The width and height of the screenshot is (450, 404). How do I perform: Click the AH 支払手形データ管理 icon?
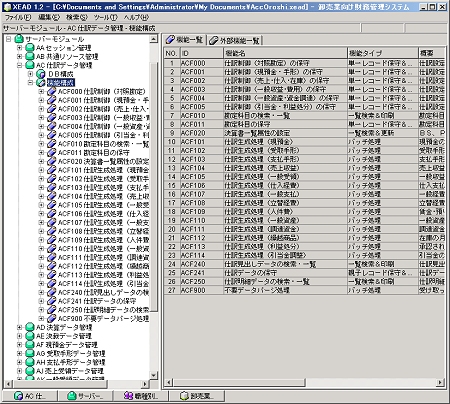point(30,362)
